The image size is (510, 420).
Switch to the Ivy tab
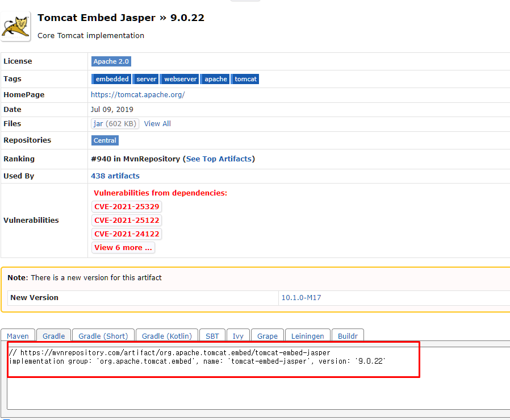coord(238,335)
